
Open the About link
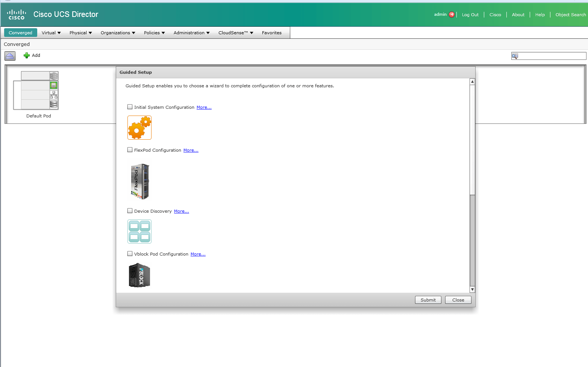pos(518,15)
